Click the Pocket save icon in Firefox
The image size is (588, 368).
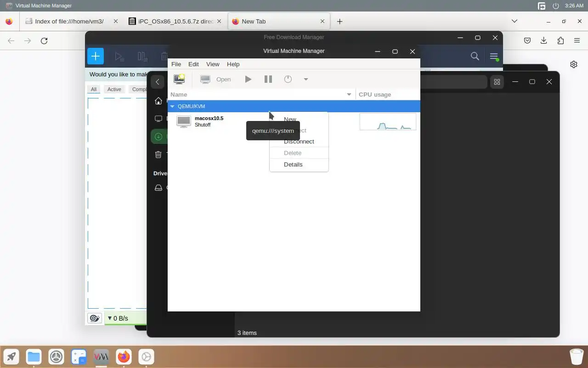[x=527, y=41]
